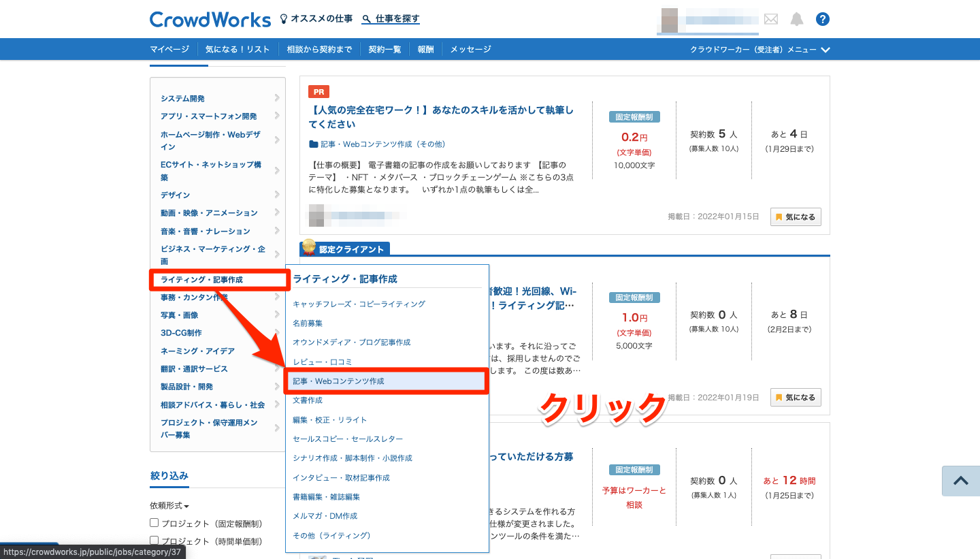Open the マイページ menu item
The height and width of the screenshot is (559, 980).
click(169, 49)
